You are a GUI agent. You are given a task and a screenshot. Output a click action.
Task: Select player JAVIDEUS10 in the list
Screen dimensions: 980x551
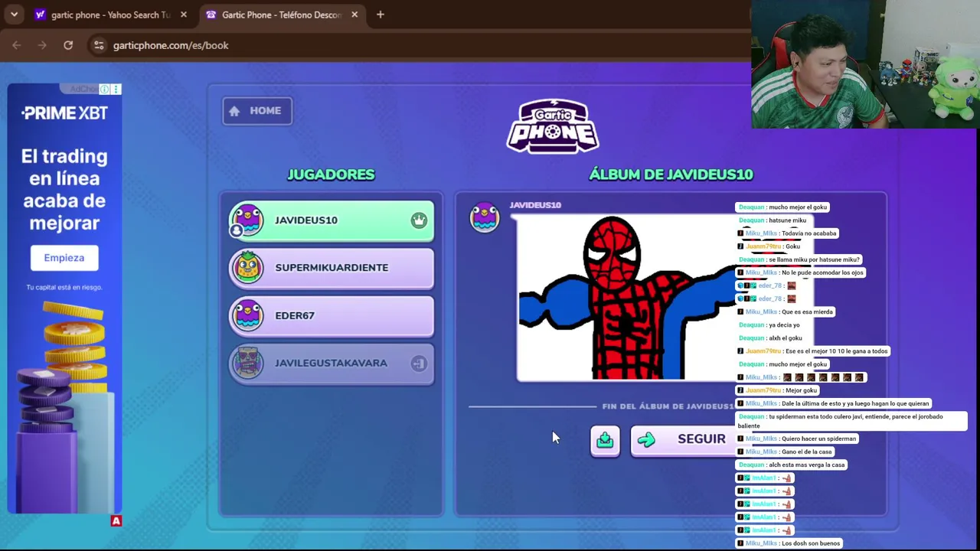pos(332,220)
